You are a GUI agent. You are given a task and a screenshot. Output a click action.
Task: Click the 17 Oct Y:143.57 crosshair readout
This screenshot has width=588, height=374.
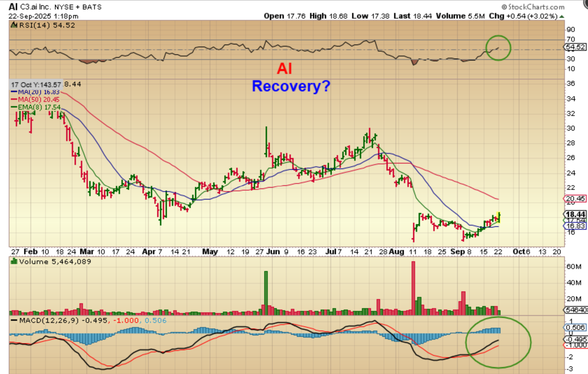point(36,85)
